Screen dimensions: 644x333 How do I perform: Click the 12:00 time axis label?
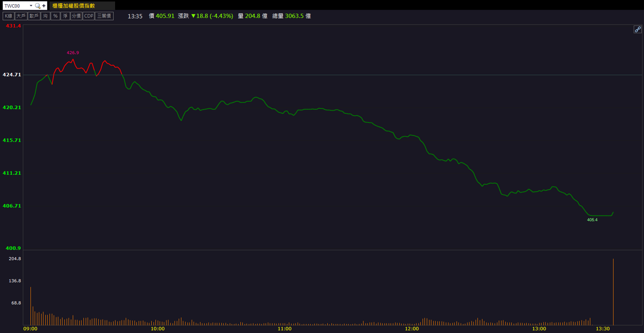pos(412,329)
